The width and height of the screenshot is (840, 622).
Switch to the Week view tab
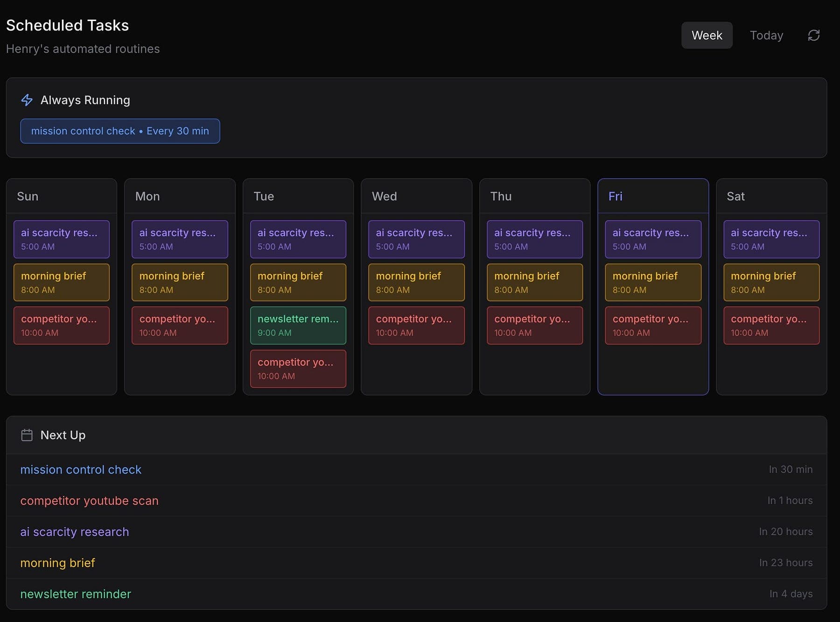(x=707, y=35)
